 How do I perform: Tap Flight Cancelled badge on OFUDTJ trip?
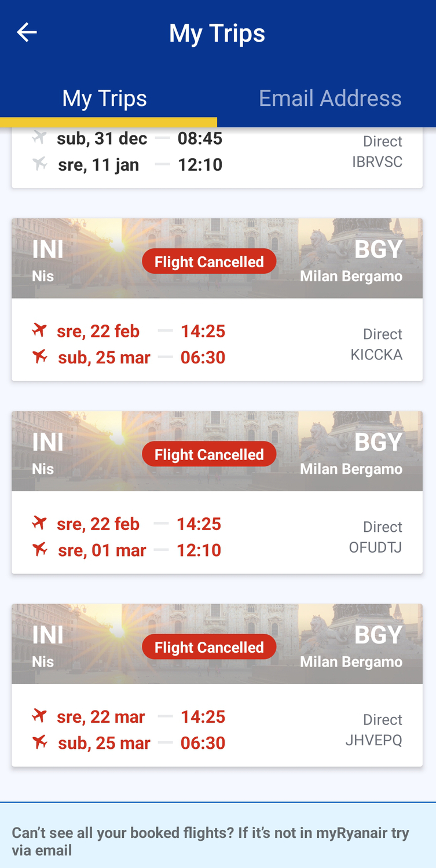coord(209,455)
